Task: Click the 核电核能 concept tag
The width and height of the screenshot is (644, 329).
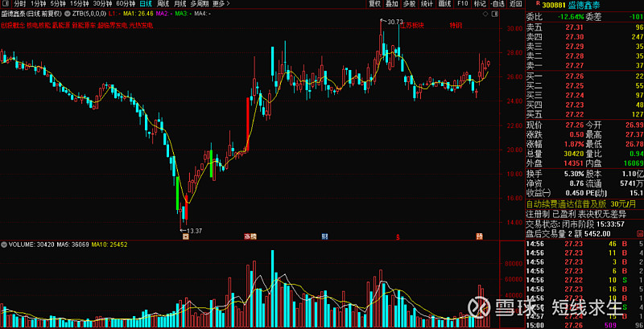Action: [38, 26]
